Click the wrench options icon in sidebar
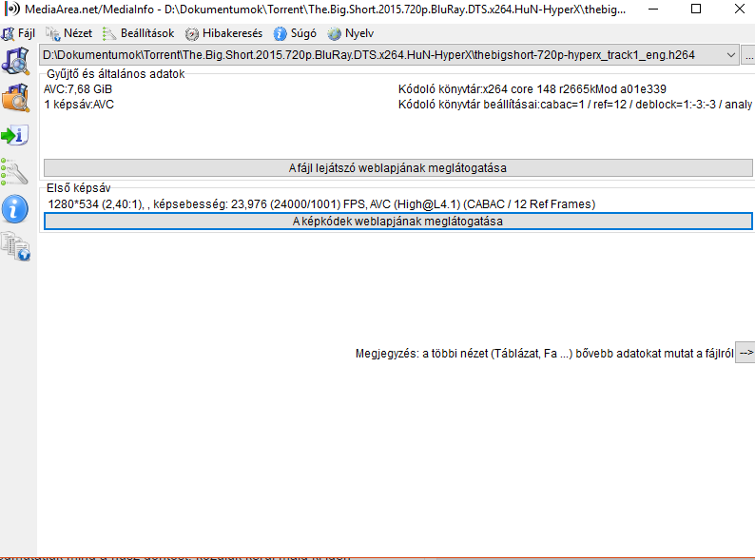Image resolution: width=755 pixels, height=560 pixels. coord(14,172)
